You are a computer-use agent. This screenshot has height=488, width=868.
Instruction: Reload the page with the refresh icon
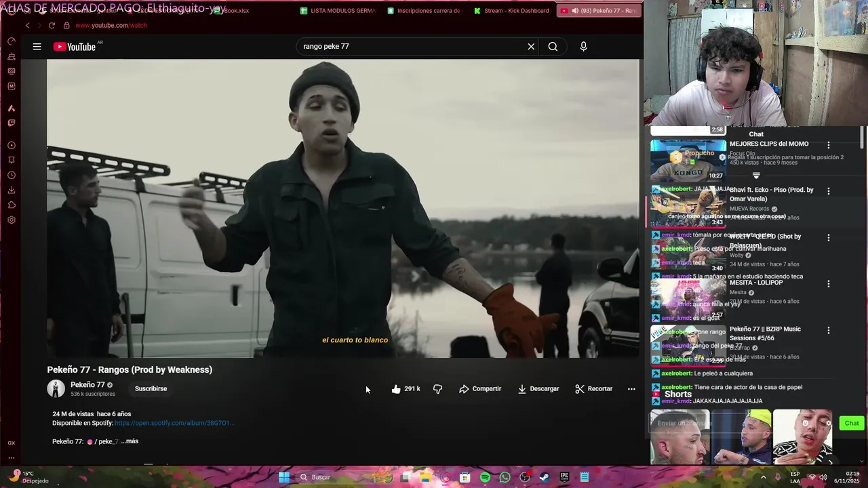point(52,26)
